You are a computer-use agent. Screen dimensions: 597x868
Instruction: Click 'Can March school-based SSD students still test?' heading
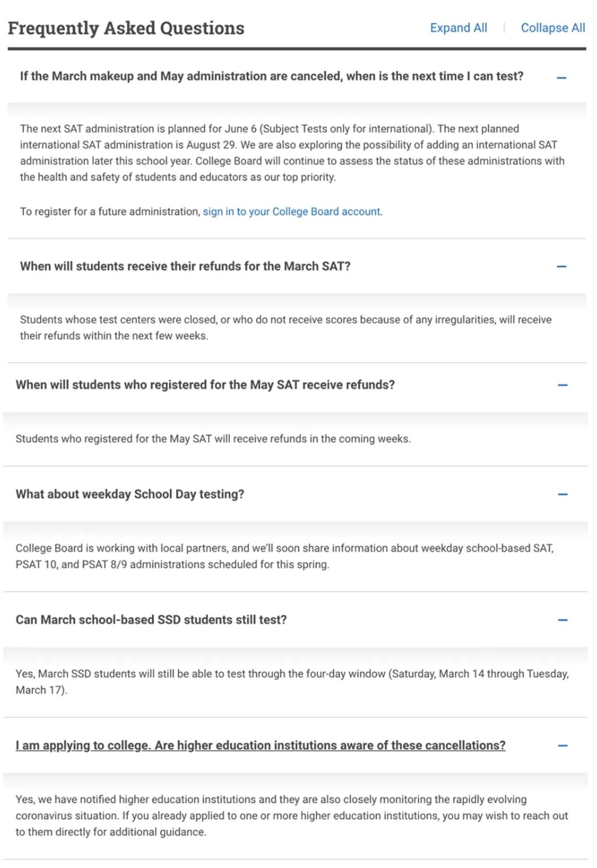[x=151, y=620]
